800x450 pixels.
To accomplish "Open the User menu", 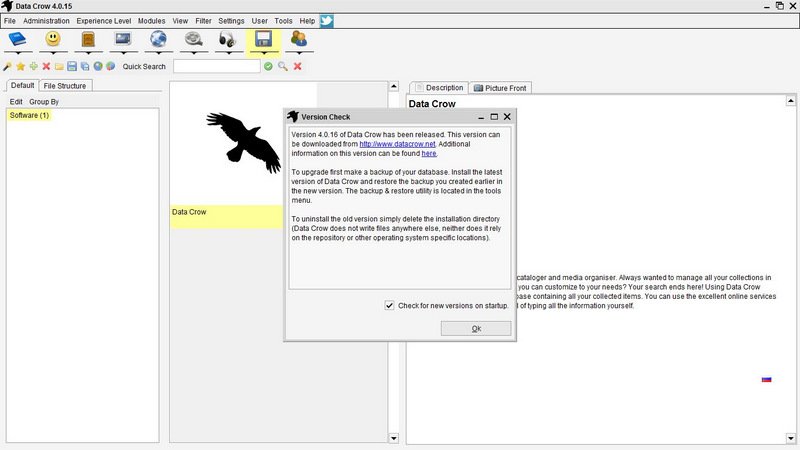I will tap(259, 21).
